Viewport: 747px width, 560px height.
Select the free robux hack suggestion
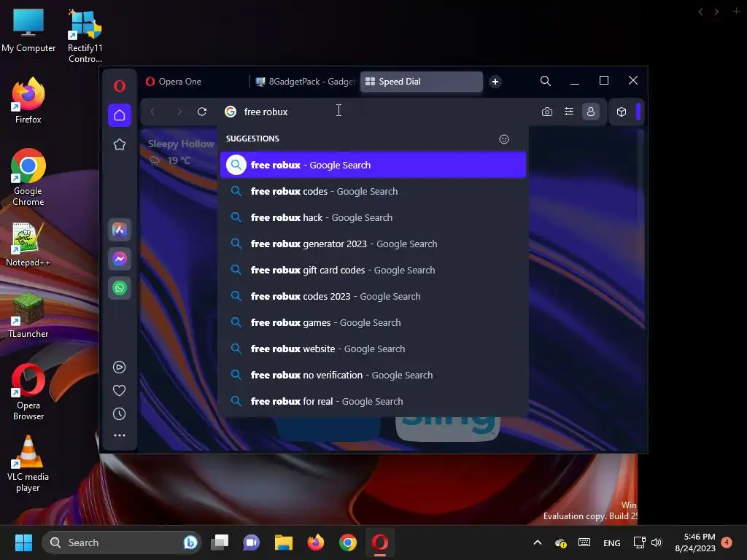click(x=373, y=217)
